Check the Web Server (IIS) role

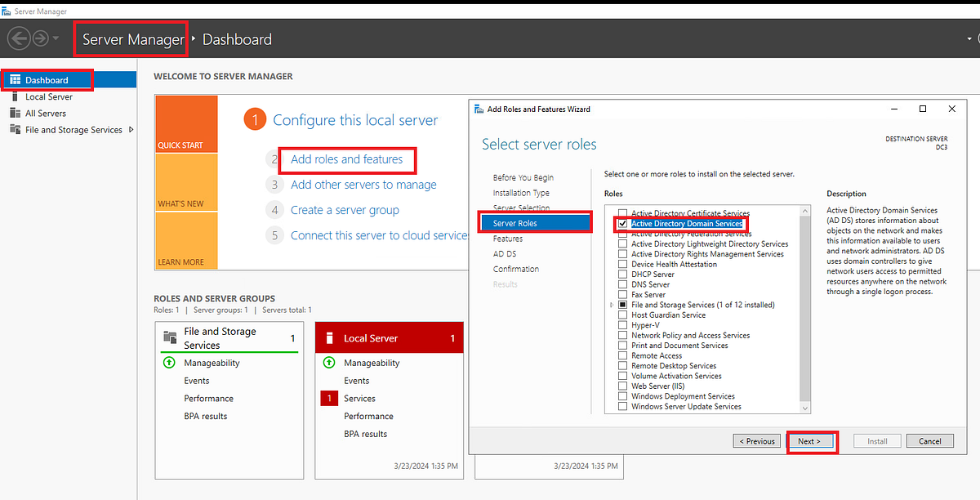pyautogui.click(x=623, y=386)
